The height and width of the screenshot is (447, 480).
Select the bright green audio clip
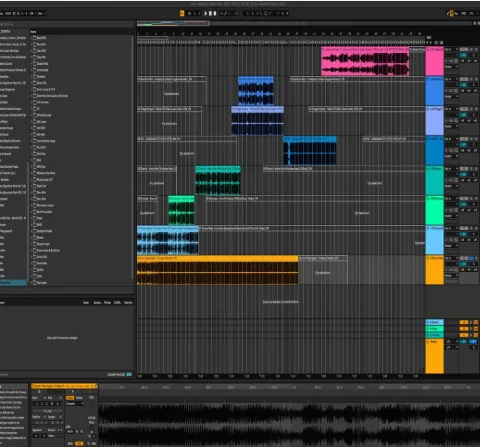[181, 210]
